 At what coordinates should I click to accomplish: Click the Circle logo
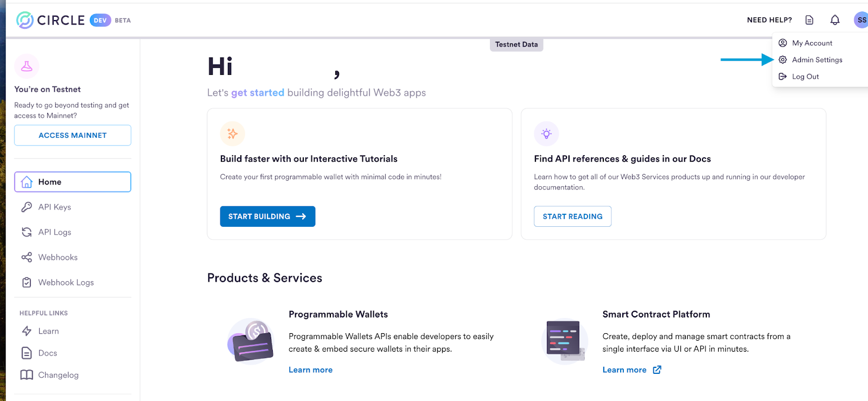click(50, 20)
